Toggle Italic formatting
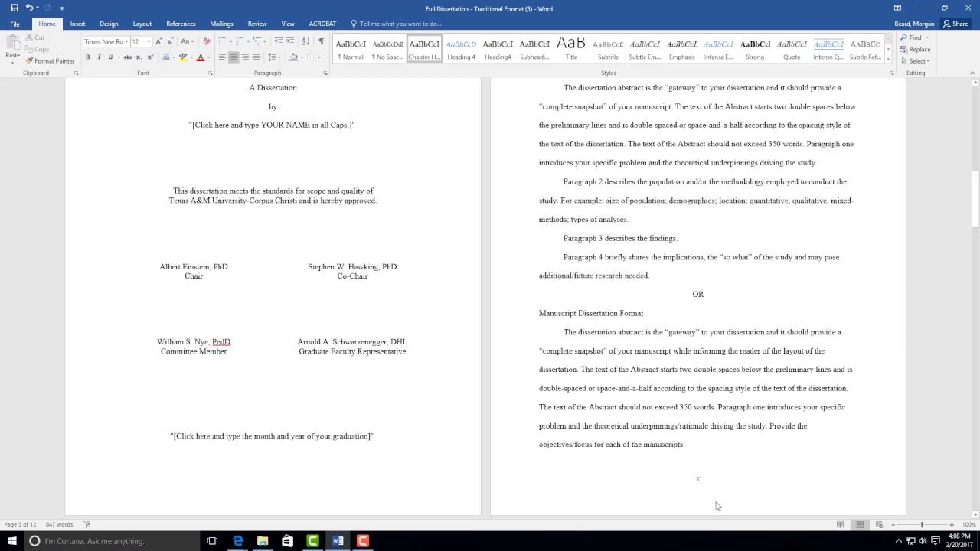The image size is (980, 551). click(99, 57)
